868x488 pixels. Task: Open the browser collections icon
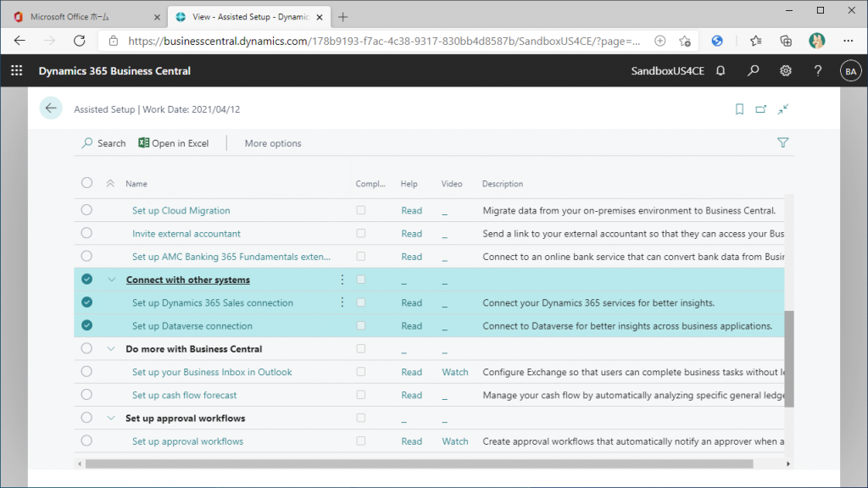click(786, 41)
